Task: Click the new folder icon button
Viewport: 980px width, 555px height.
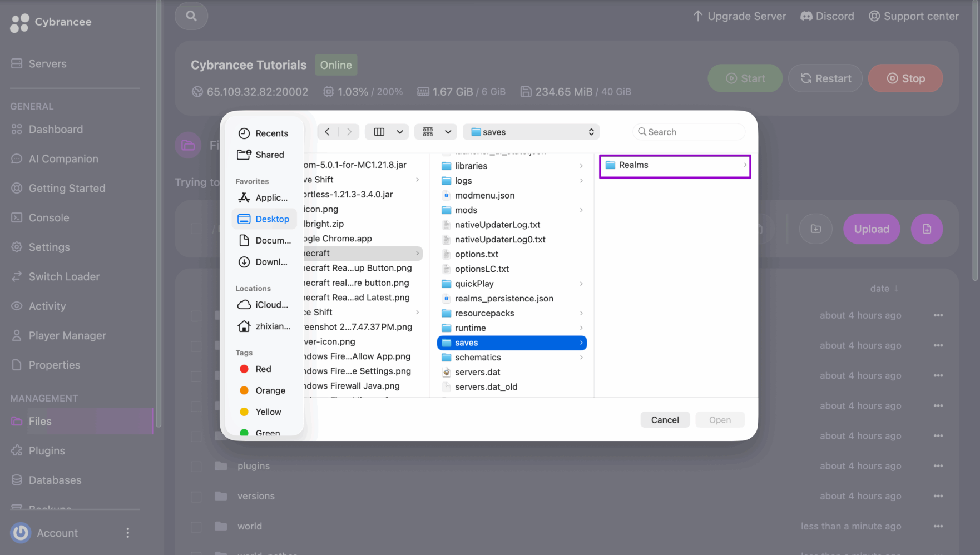Action: pos(815,229)
